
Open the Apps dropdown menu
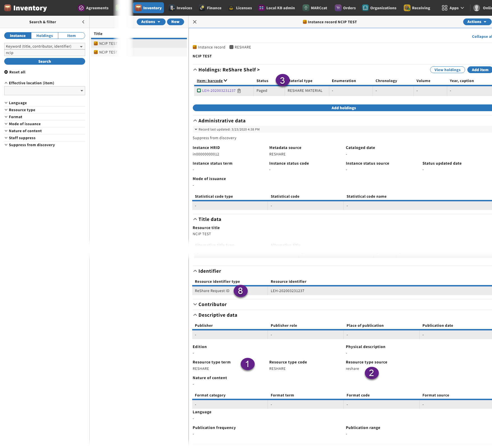453,8
